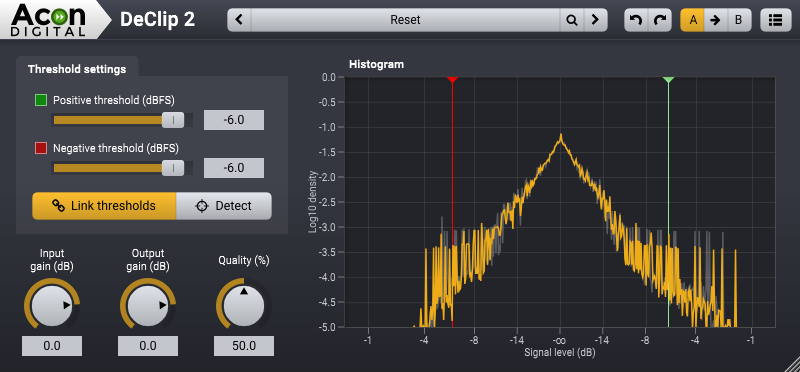The height and width of the screenshot is (372, 800).
Task: Click the Detect thresholds button
Action: (x=224, y=206)
